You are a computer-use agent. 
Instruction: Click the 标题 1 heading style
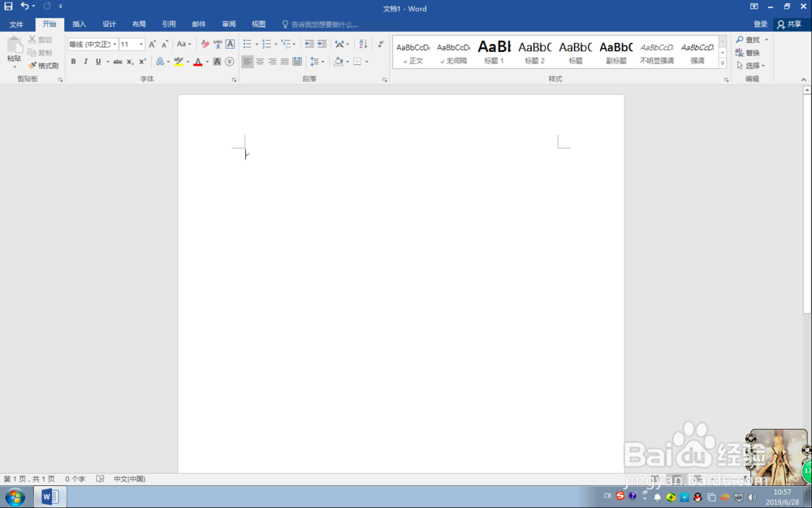(x=494, y=51)
